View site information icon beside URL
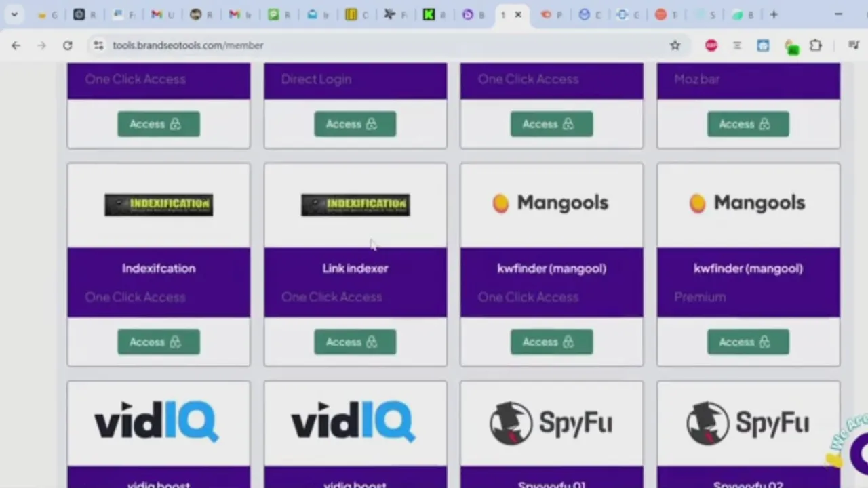Viewport: 868px width, 488px height. [x=98, y=45]
